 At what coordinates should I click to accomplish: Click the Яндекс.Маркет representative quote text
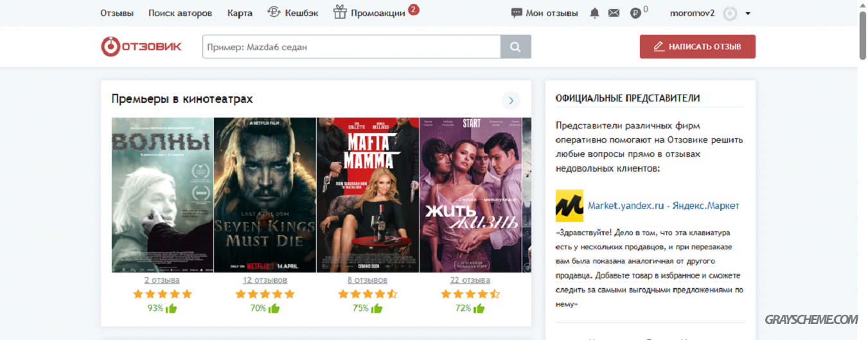point(650,268)
